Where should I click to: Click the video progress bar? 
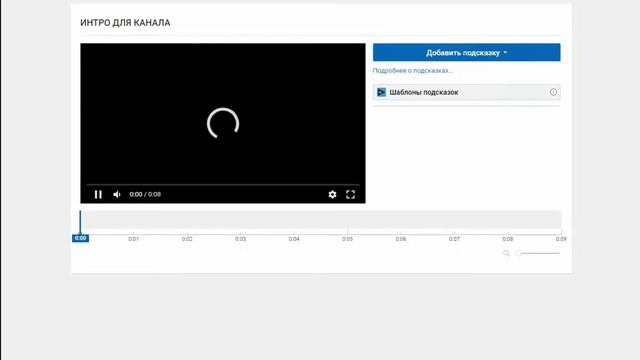point(223,185)
